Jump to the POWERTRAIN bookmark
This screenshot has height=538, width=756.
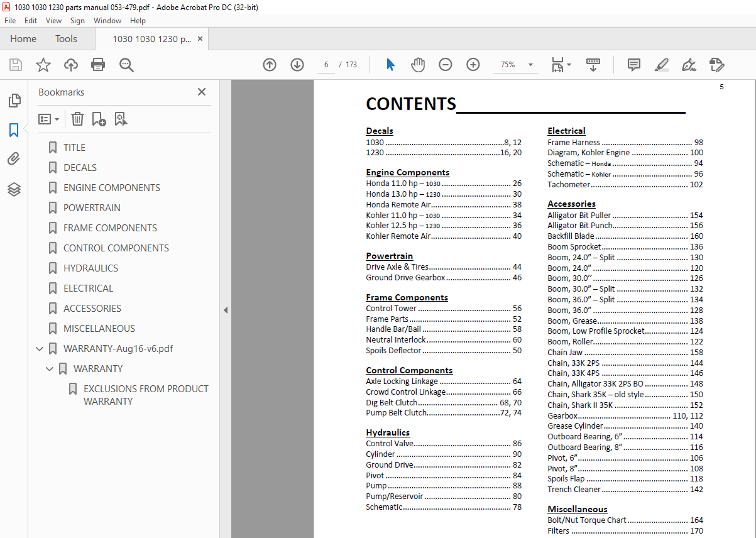[x=92, y=207]
